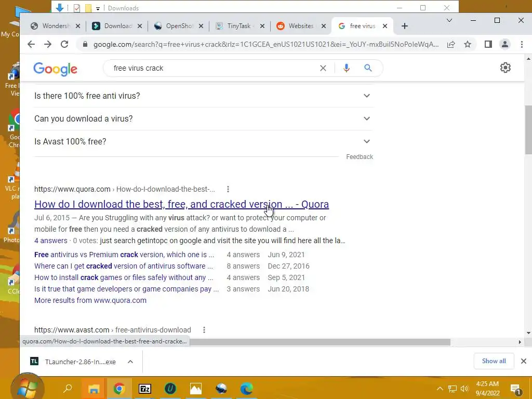The image size is (532, 399).
Task: Submit search with magnifier icon
Action: click(x=368, y=68)
